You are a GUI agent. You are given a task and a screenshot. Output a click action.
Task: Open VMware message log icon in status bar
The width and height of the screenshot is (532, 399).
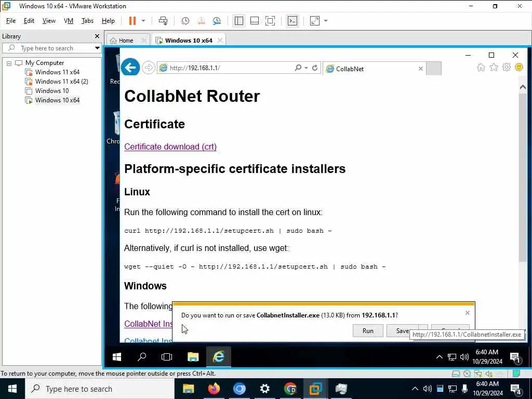point(516,374)
